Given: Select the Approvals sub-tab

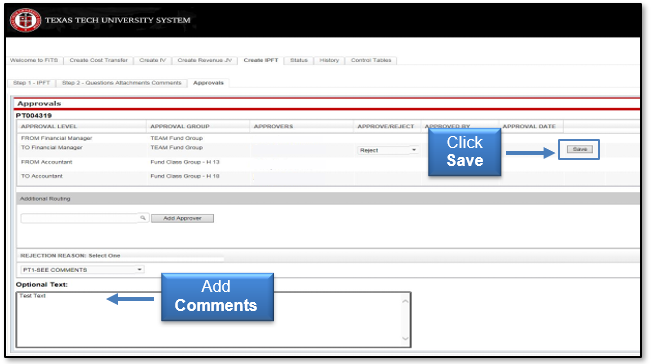Looking at the screenshot, I should click(x=208, y=83).
